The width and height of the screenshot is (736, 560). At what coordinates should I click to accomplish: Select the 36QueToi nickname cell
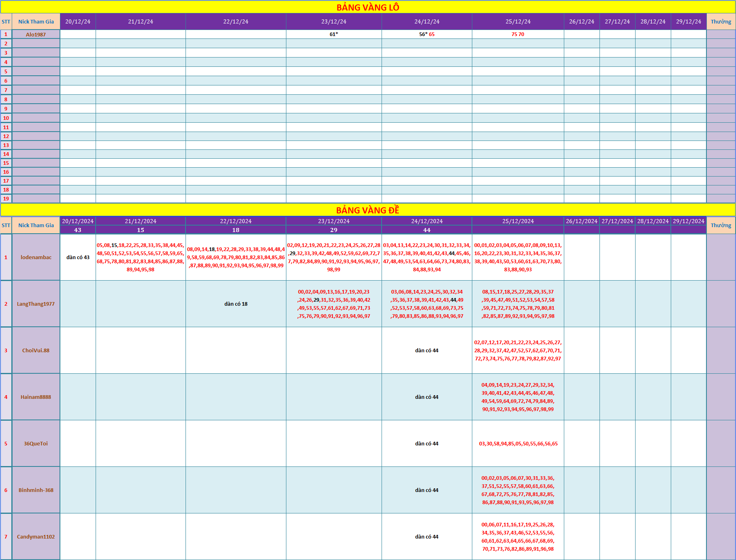(x=36, y=443)
